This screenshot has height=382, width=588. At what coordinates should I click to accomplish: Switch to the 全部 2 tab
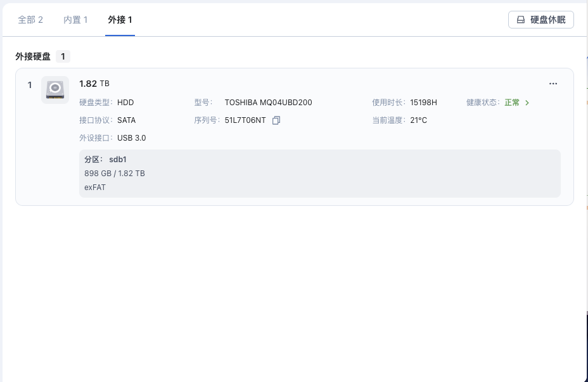(x=30, y=20)
